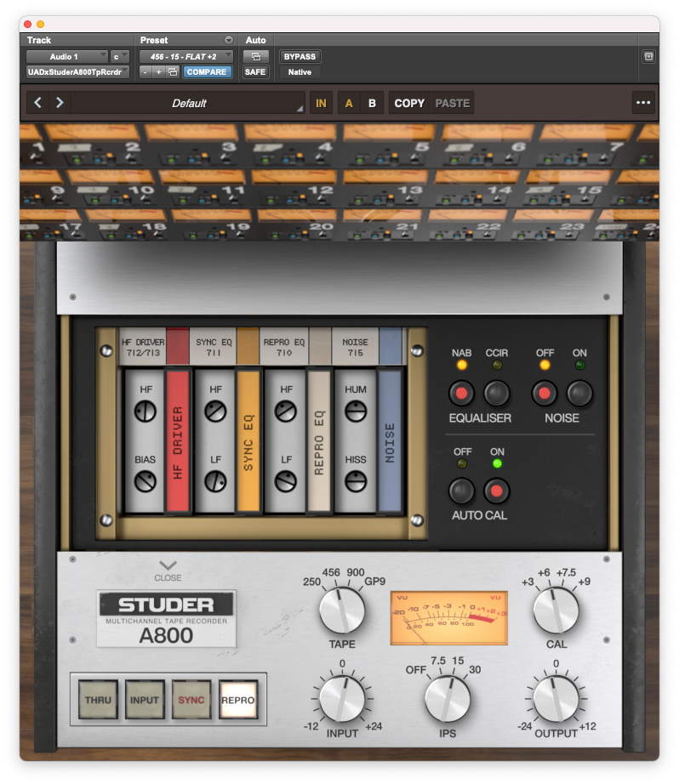
Task: Click the 'HF DRIVER 712/713' label
Action: click(143, 347)
